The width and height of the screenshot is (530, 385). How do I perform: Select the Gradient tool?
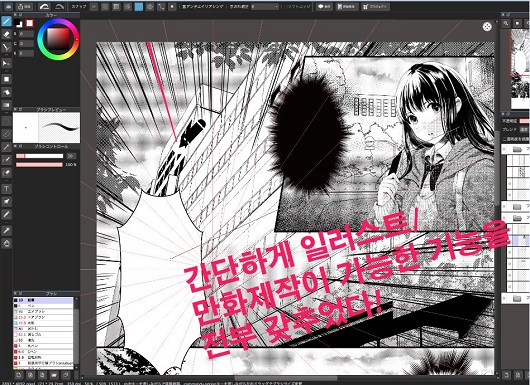[6, 105]
